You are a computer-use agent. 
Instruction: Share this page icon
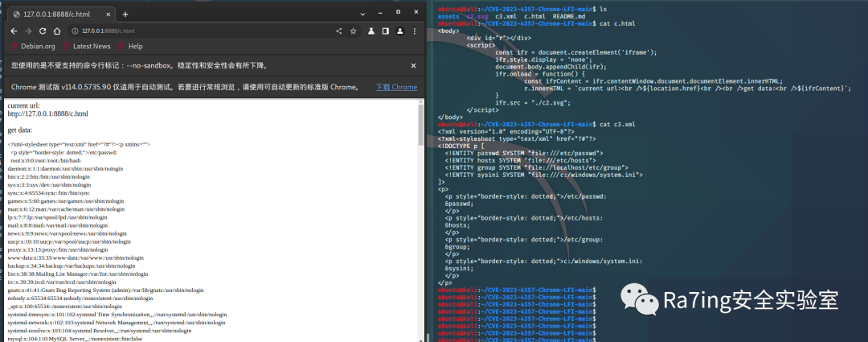339,31
